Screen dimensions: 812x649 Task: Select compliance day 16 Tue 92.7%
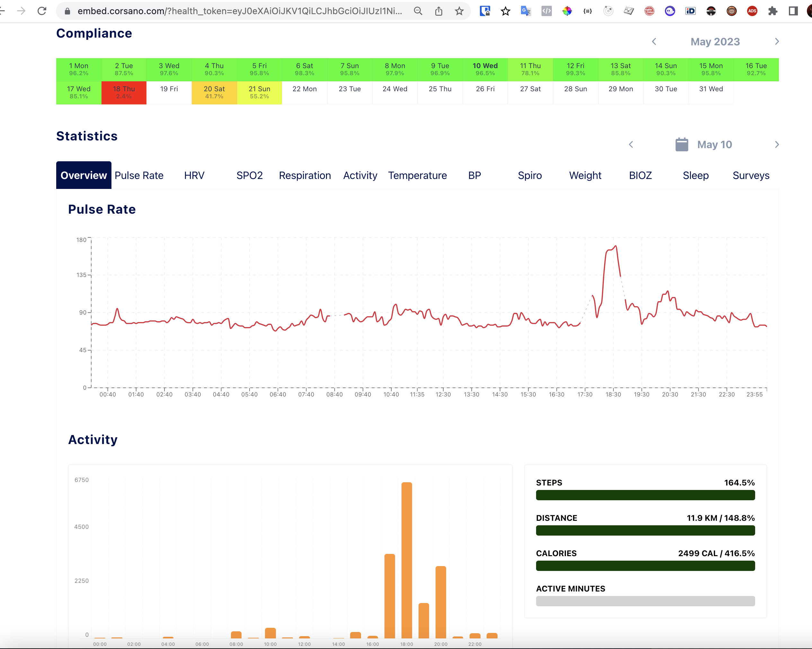coord(756,69)
